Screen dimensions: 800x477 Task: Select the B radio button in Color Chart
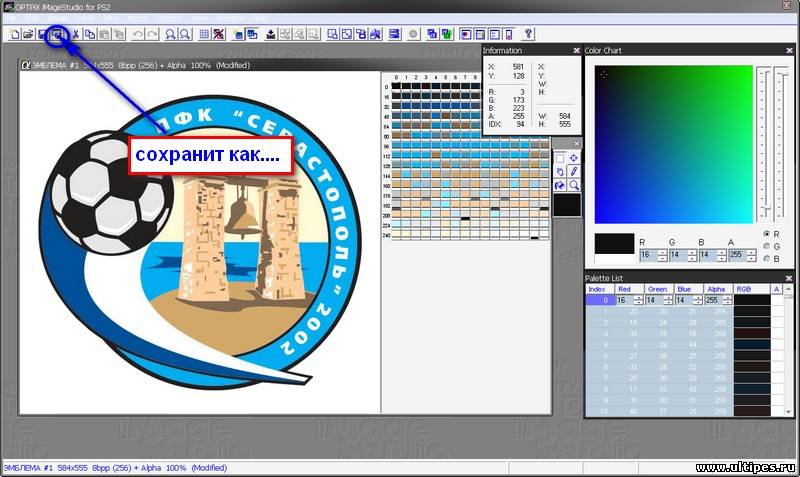pyautogui.click(x=765, y=258)
